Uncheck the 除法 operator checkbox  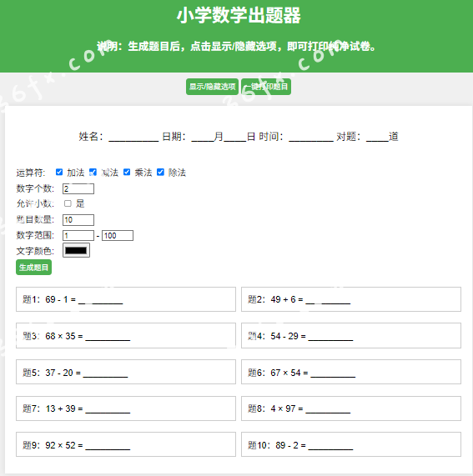click(160, 172)
